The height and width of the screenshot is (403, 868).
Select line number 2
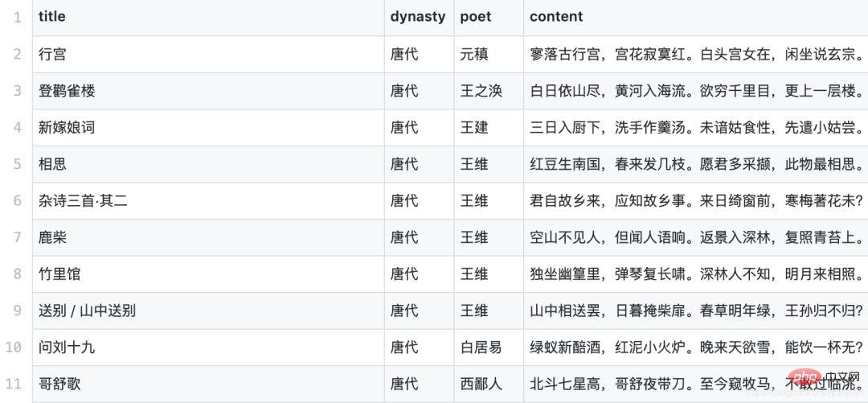(x=18, y=55)
